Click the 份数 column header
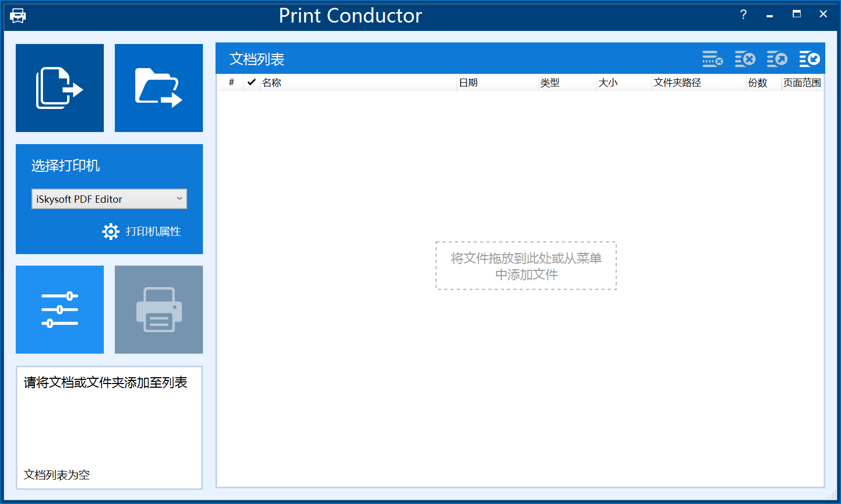Viewport: 841px width, 504px height. click(764, 82)
